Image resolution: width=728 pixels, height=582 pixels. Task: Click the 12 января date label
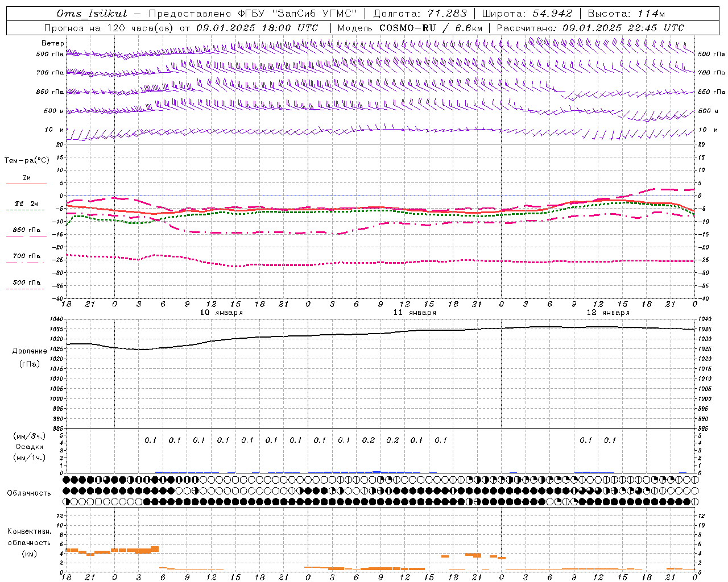tap(608, 313)
